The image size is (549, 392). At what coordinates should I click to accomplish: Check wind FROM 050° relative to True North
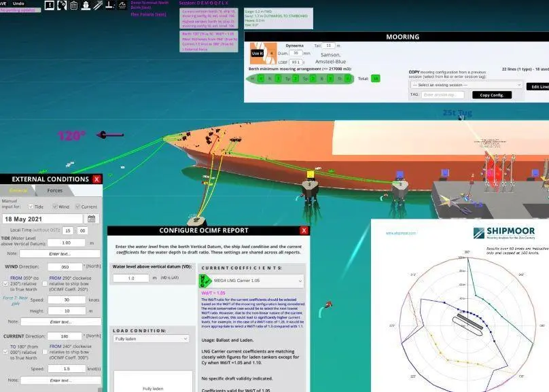5,283
